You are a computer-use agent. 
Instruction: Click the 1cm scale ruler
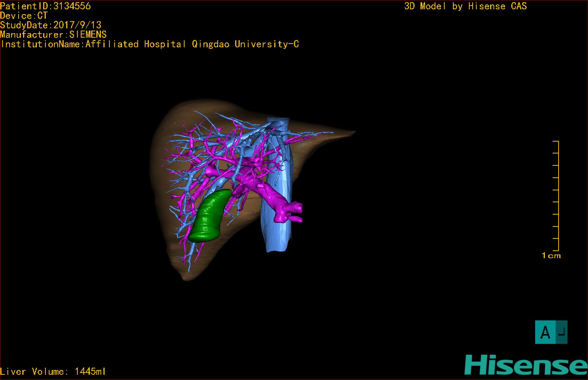coord(556,196)
